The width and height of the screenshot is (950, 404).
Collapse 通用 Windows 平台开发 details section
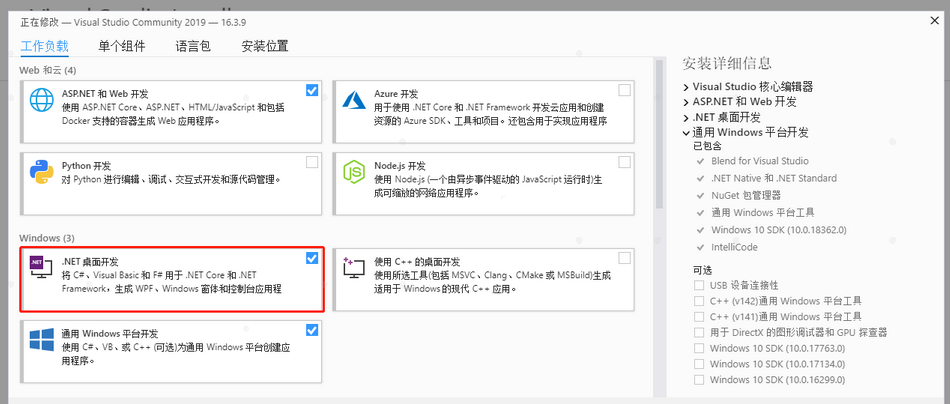(x=686, y=133)
